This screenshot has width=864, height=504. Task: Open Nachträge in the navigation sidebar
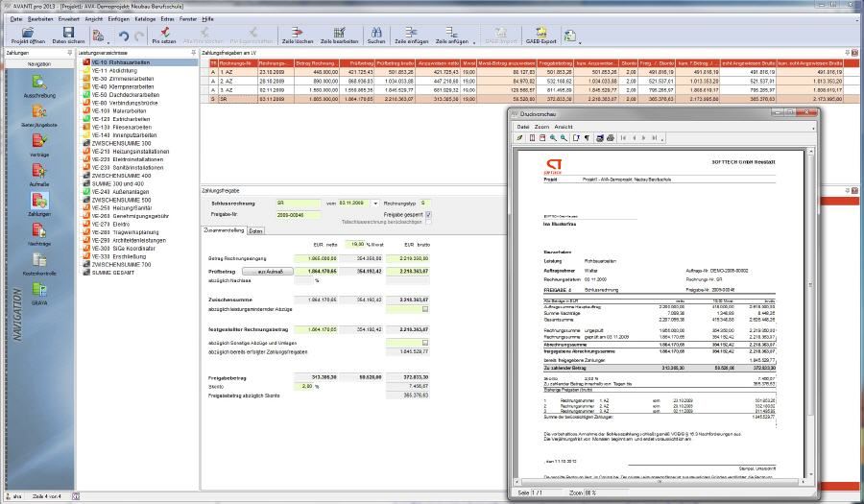[39, 234]
